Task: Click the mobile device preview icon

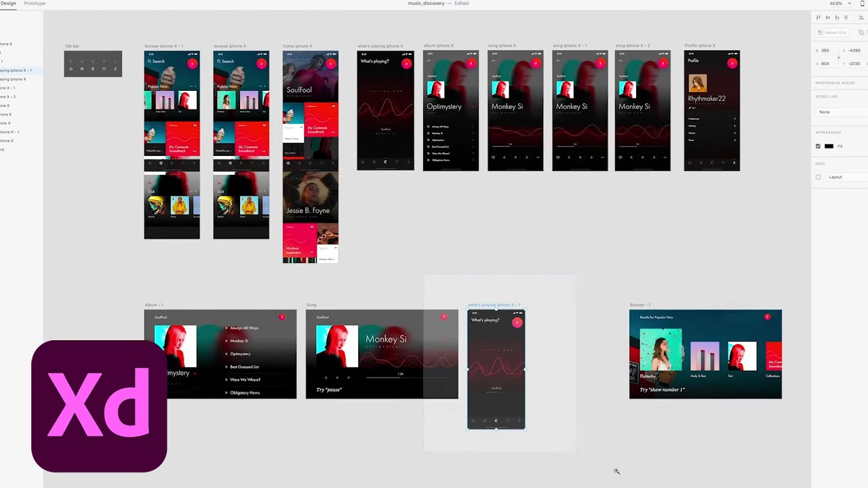Action: (x=863, y=3)
